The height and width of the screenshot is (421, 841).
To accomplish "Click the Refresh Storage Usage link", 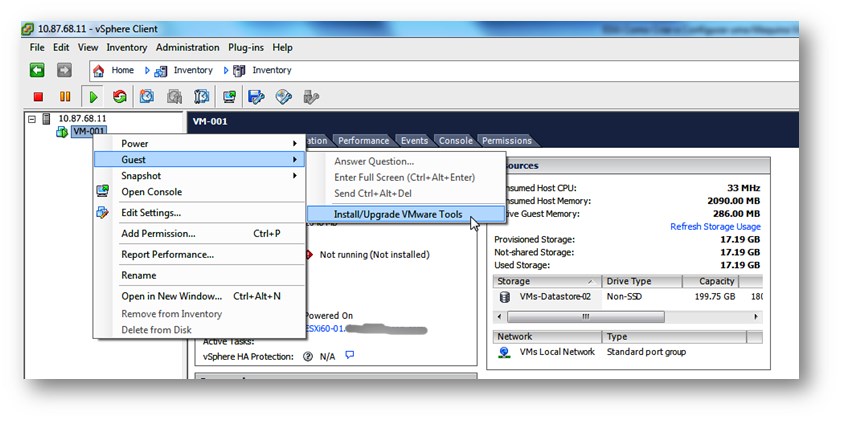I will coord(714,227).
